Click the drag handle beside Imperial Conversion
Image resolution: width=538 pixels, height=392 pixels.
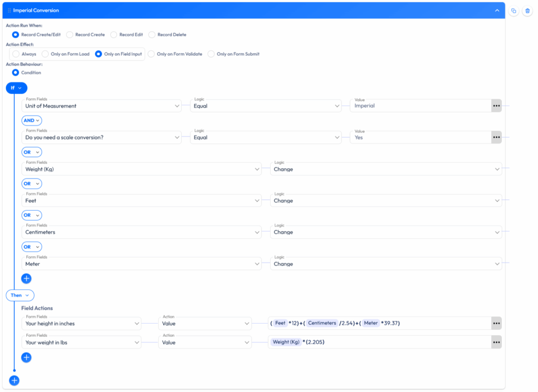point(9,11)
